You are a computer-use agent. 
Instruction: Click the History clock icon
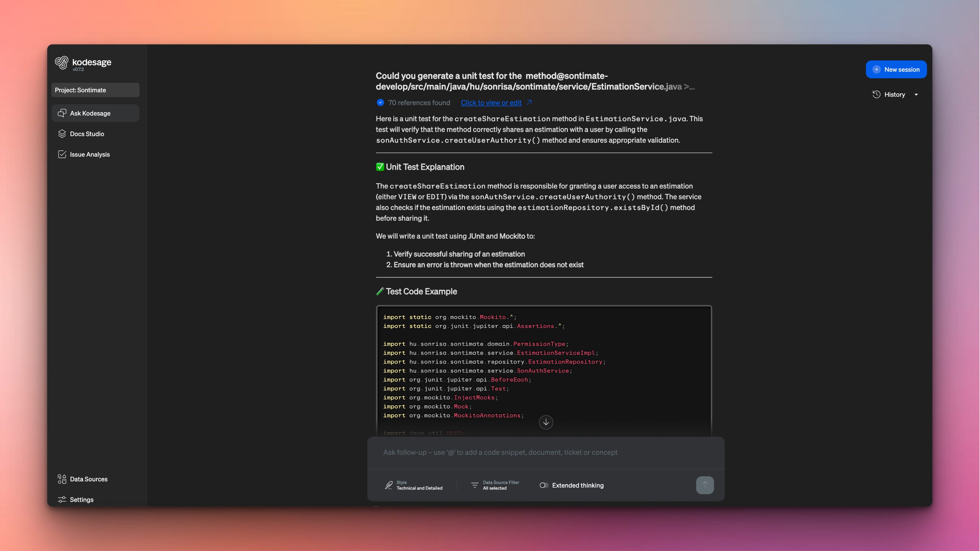point(876,94)
